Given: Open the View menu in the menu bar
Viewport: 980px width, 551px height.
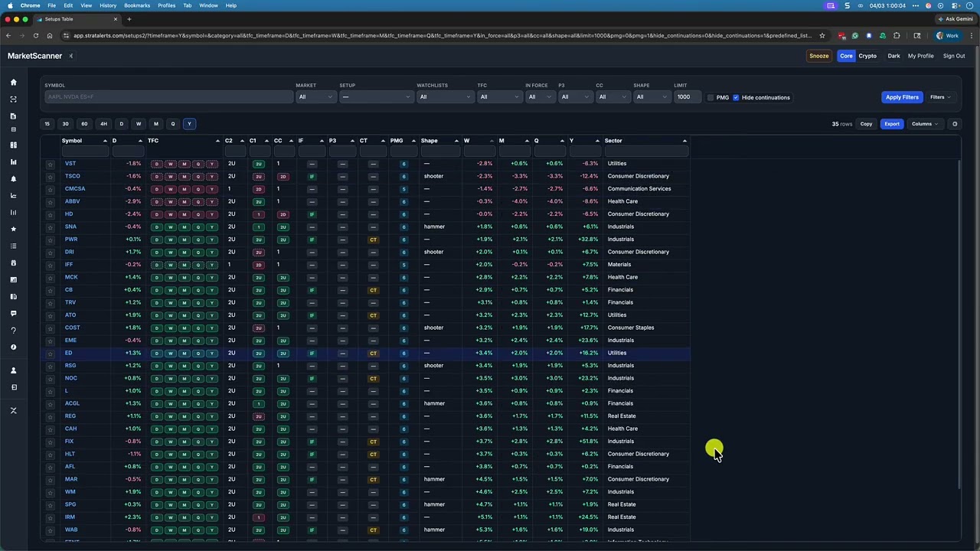Looking at the screenshot, I should pyautogui.click(x=86, y=5).
